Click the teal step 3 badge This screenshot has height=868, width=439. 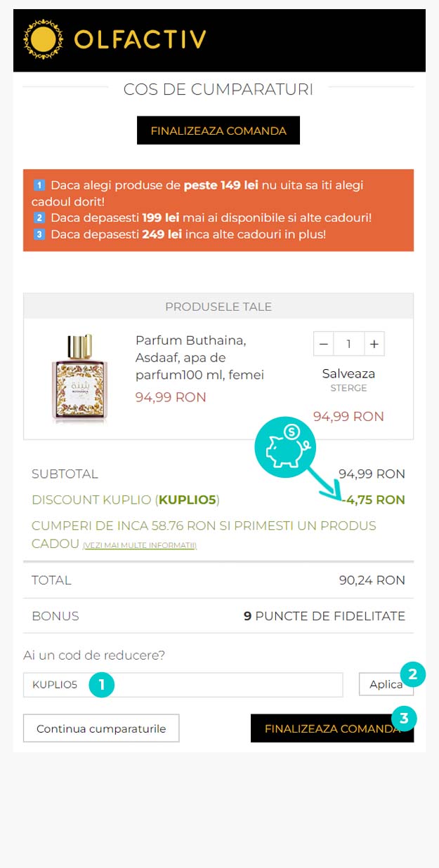point(403,719)
